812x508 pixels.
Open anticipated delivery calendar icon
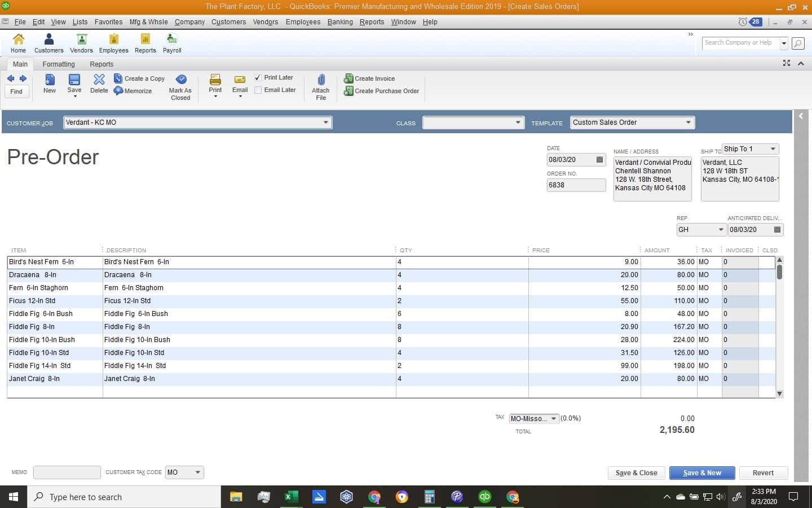(x=778, y=230)
